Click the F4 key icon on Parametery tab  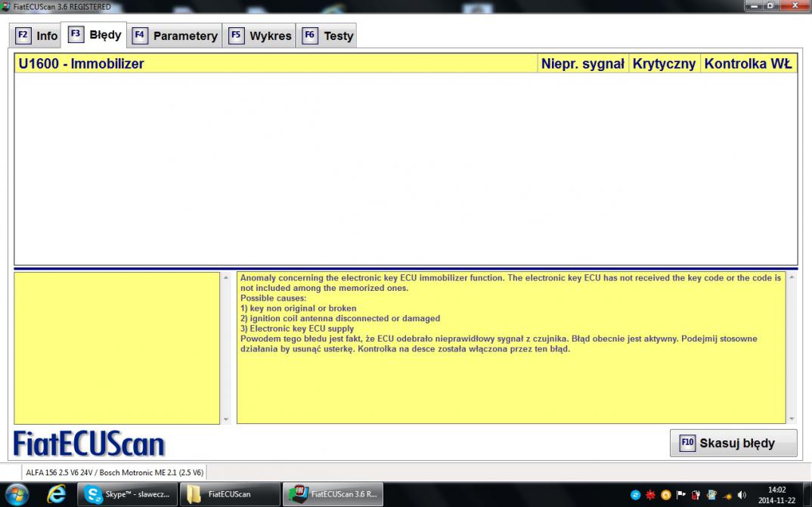140,36
